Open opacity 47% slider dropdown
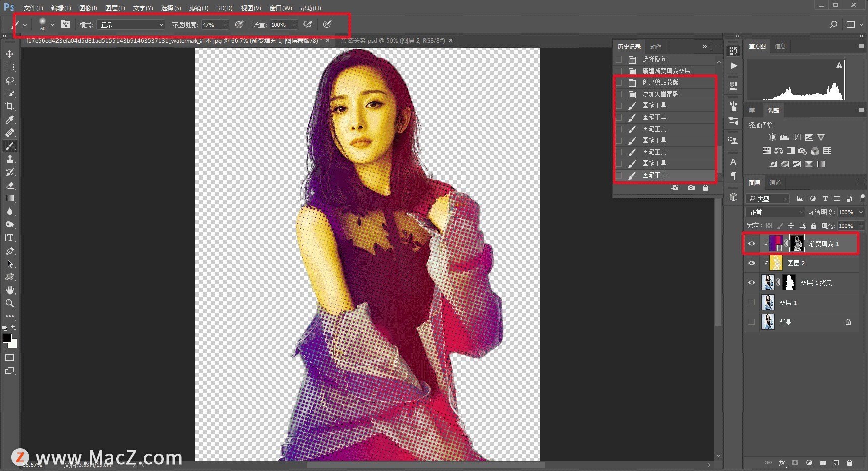 pyautogui.click(x=225, y=25)
